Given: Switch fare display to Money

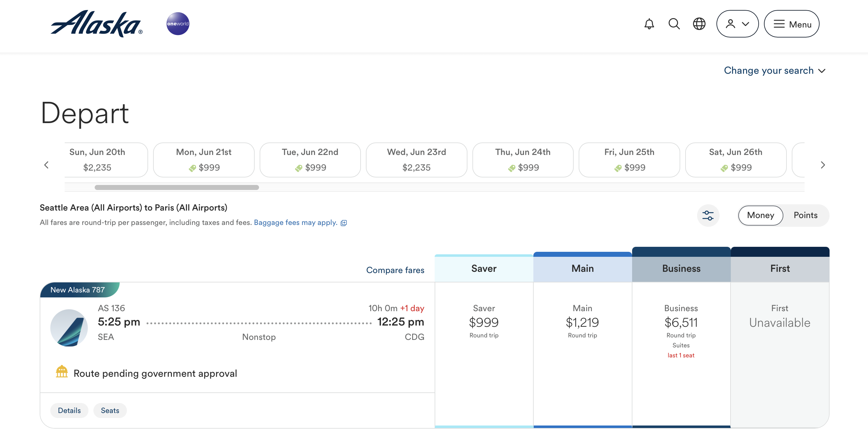Looking at the screenshot, I should coord(761,215).
